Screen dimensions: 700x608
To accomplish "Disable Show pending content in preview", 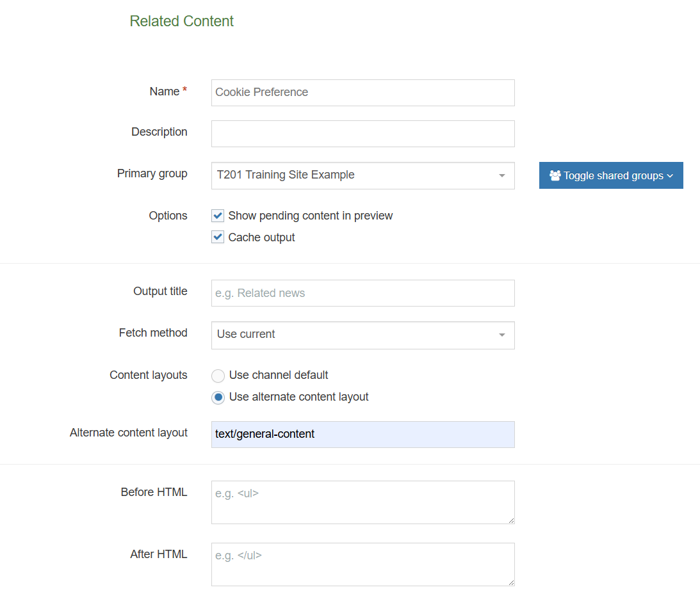I will 218,216.
